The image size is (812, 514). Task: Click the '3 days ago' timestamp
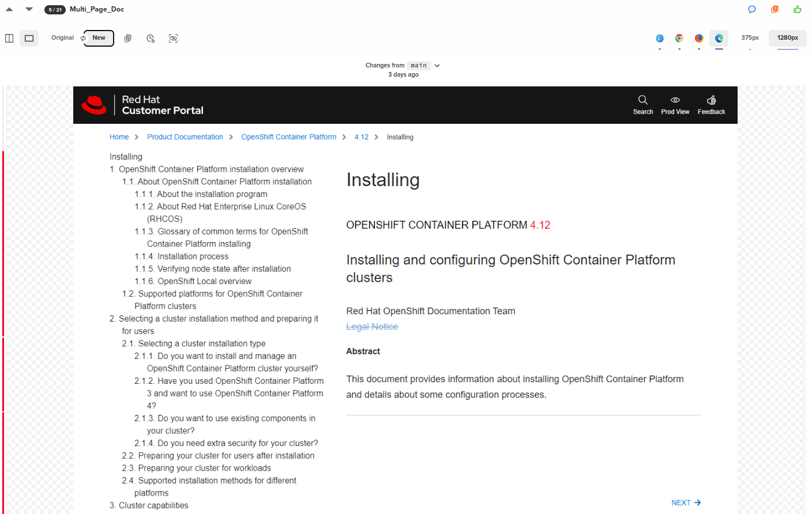403,75
